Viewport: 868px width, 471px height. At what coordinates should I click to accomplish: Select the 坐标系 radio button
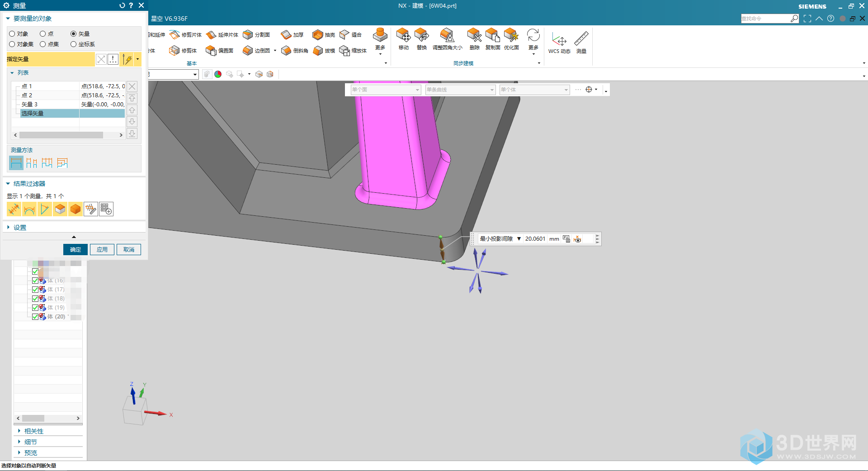point(73,44)
